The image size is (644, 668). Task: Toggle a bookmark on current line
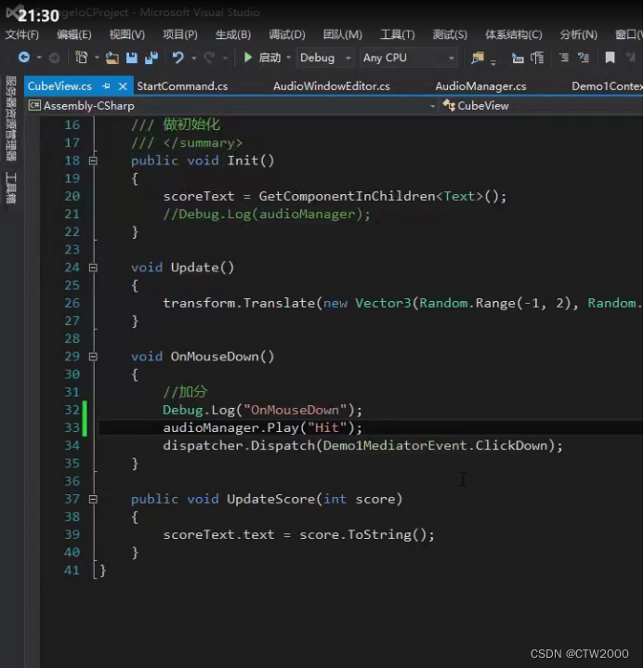pyautogui.click(x=610, y=58)
